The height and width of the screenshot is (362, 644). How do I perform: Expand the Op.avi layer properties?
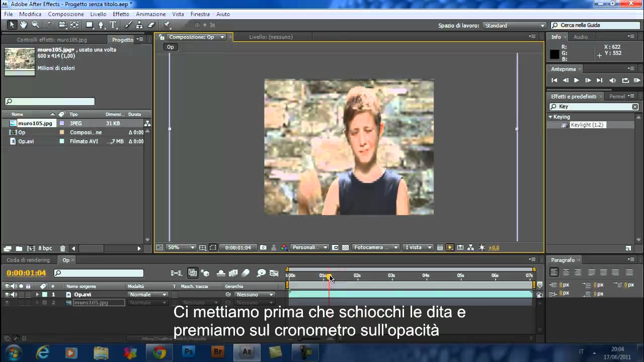point(37,295)
